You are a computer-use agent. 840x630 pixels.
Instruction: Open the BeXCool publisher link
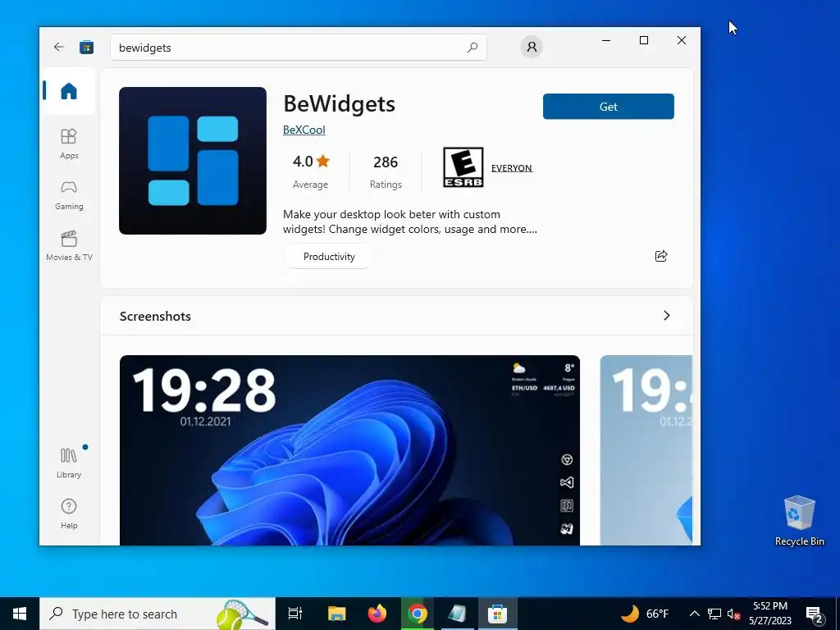point(304,130)
